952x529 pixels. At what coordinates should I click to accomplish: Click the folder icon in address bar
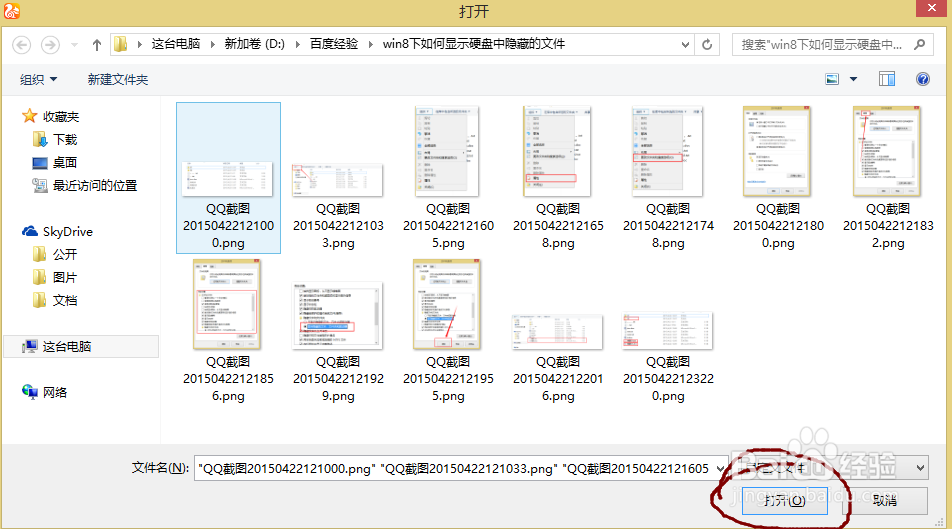pyautogui.click(x=120, y=44)
